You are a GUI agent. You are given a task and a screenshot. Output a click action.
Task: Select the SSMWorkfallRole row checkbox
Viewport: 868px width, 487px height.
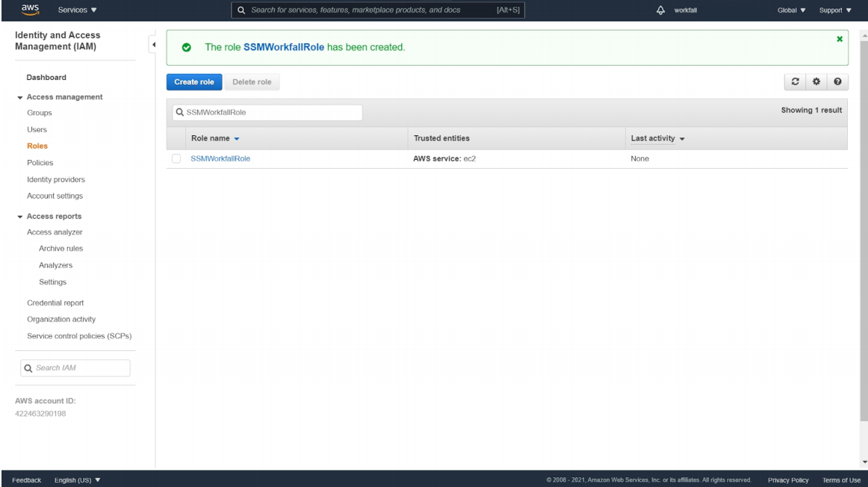(x=176, y=159)
